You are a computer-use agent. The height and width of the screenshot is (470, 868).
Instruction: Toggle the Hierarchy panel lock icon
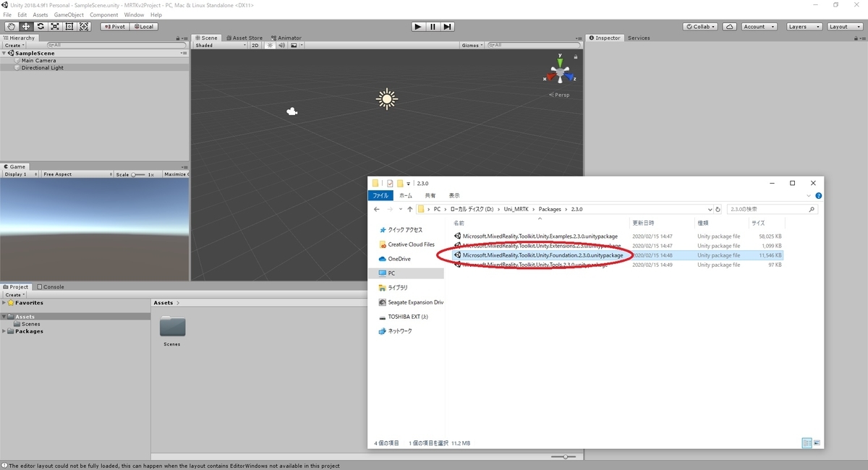tap(178, 38)
